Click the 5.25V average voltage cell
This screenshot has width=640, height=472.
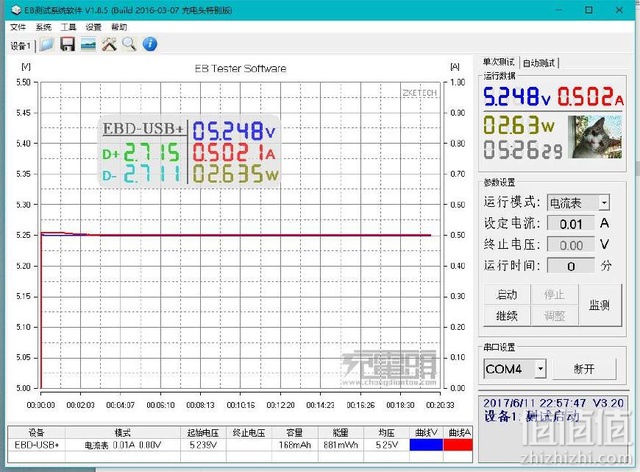387,445
